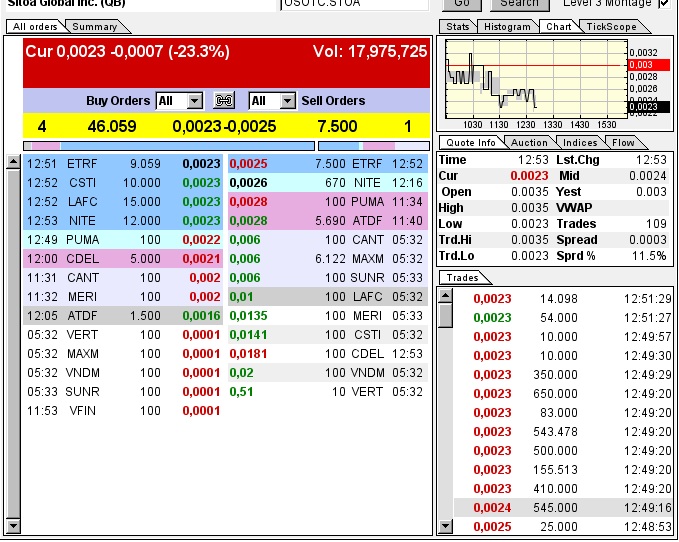Select the ETRF buy order at 12:51

123,164
